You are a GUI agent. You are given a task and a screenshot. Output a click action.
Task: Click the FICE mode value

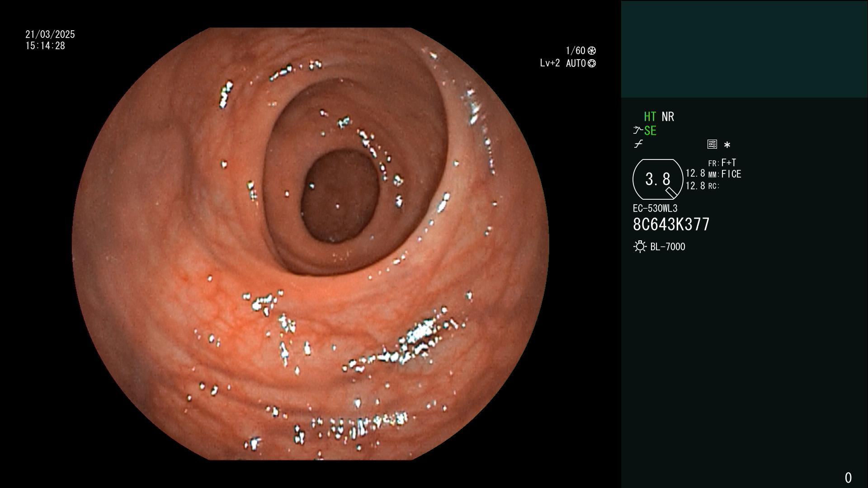pos(731,174)
